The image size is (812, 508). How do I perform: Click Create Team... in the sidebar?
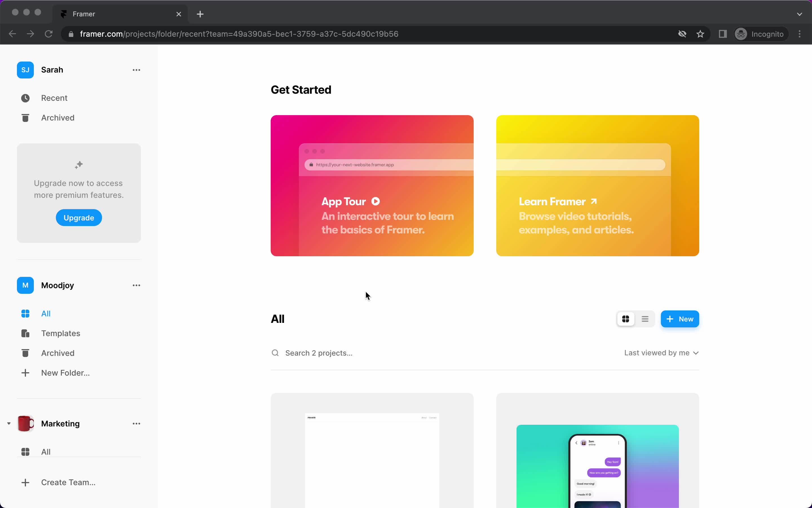pos(69,483)
